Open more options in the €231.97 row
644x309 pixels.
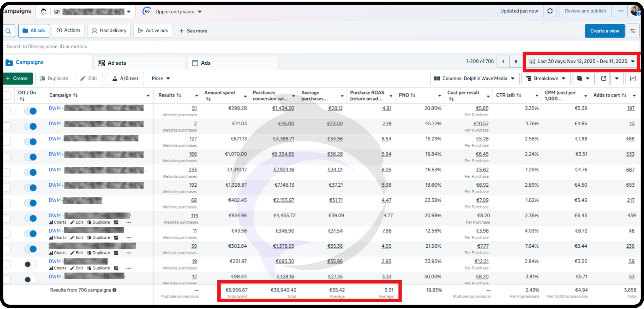click(129, 268)
